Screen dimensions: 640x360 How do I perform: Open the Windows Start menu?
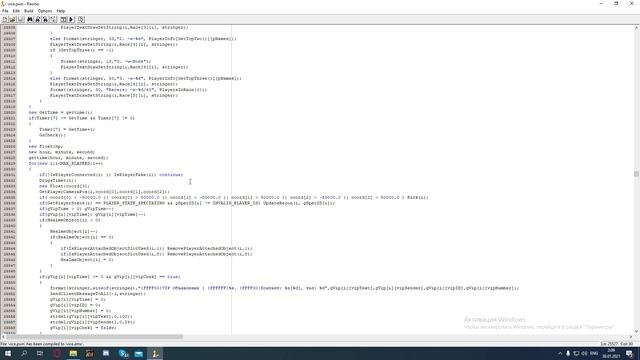click(8, 353)
